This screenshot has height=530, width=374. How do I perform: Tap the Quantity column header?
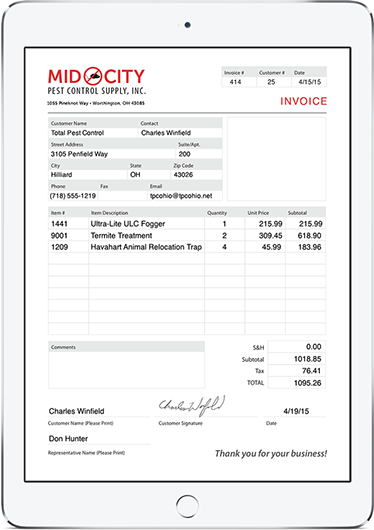217,213
